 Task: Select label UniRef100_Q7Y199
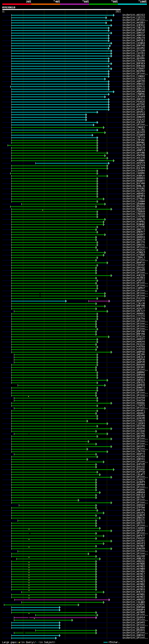click(x=134, y=51)
